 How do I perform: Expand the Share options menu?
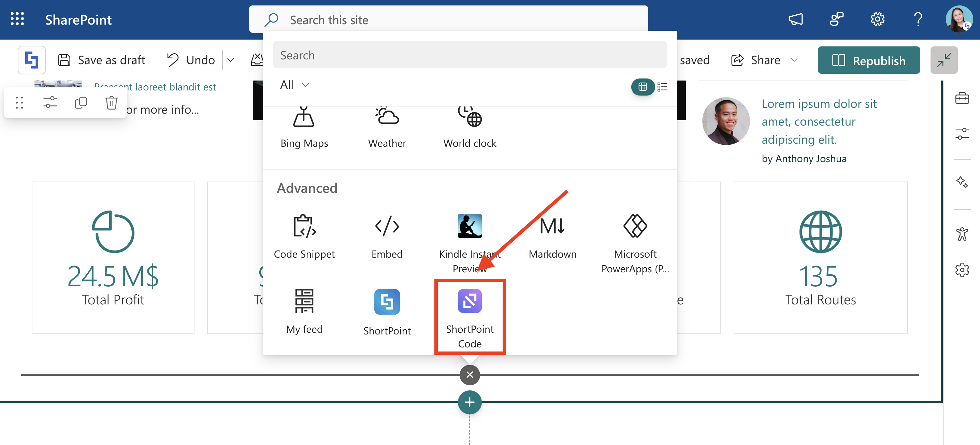click(794, 60)
